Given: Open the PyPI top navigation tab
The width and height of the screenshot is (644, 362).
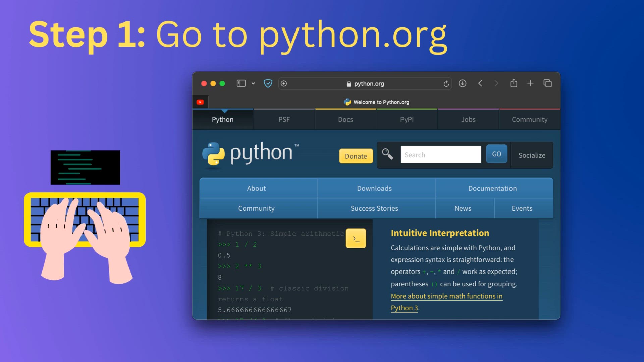Looking at the screenshot, I should (x=407, y=120).
